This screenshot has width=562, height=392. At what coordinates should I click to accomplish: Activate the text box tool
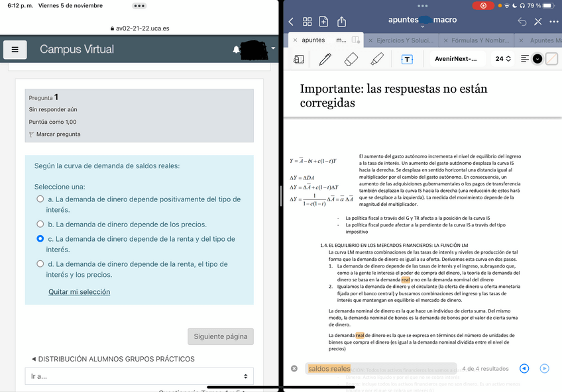click(x=406, y=59)
